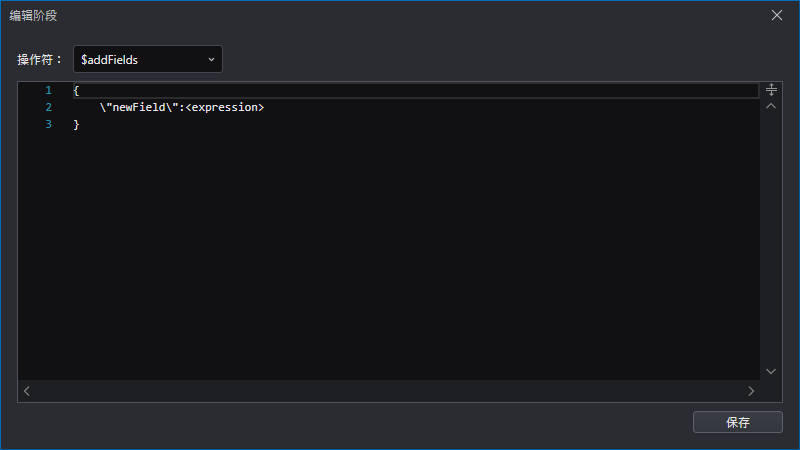
Task: Select line number 2 in the gutter
Action: (x=48, y=107)
